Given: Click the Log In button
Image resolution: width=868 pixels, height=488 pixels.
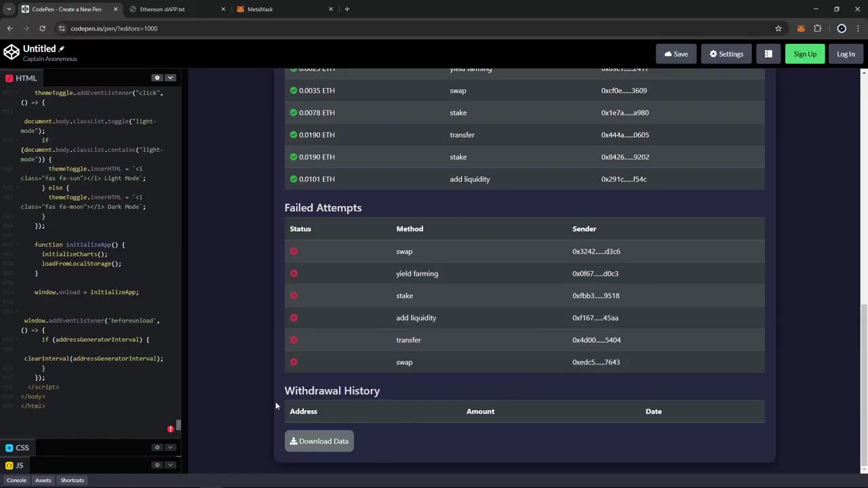Looking at the screenshot, I should [846, 54].
